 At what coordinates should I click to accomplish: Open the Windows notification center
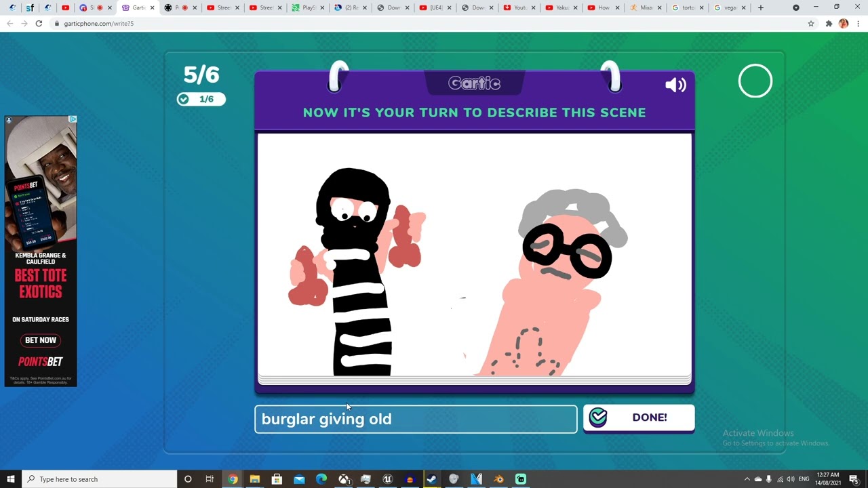(x=854, y=479)
